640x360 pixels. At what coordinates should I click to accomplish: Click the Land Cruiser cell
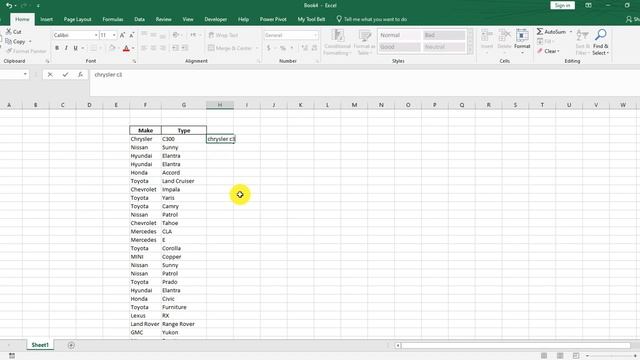[184, 181]
